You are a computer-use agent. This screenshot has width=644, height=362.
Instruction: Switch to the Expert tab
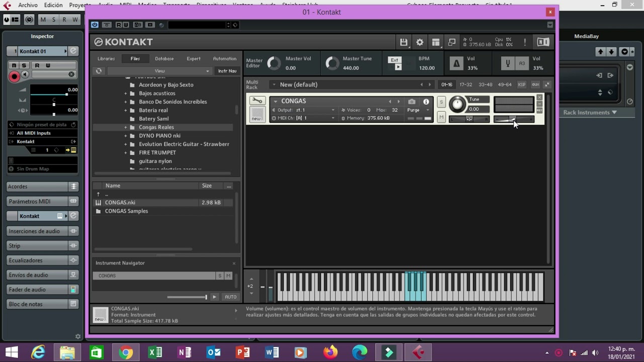click(194, 59)
